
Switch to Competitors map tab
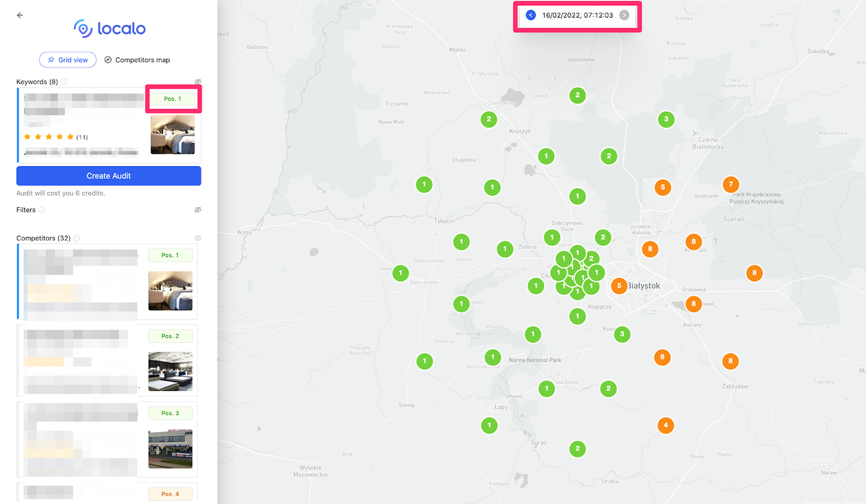point(137,60)
